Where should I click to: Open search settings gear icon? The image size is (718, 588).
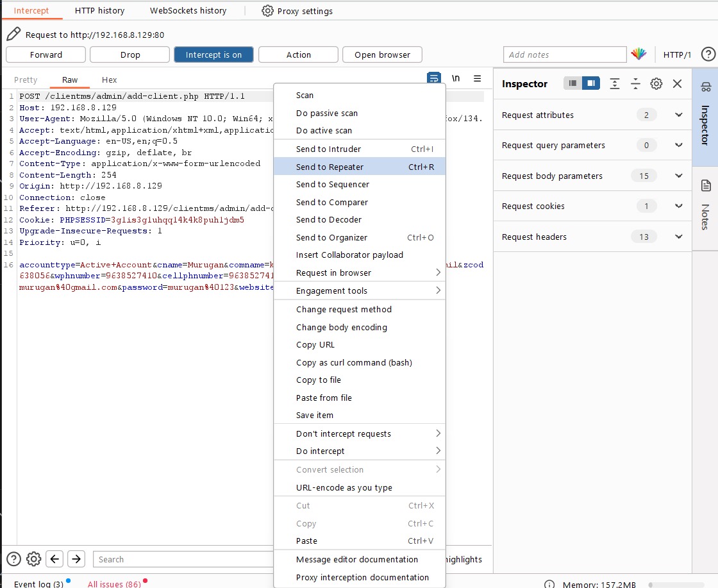coord(33,559)
